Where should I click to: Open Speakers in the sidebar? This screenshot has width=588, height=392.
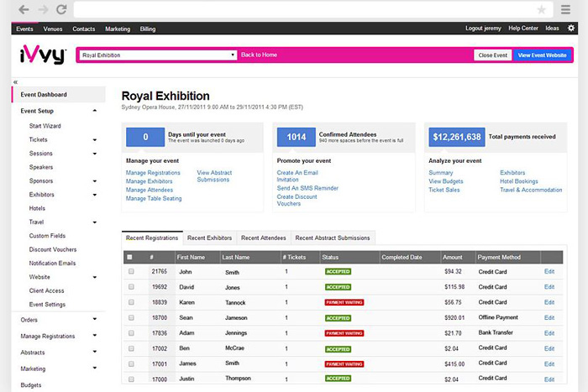(x=41, y=167)
